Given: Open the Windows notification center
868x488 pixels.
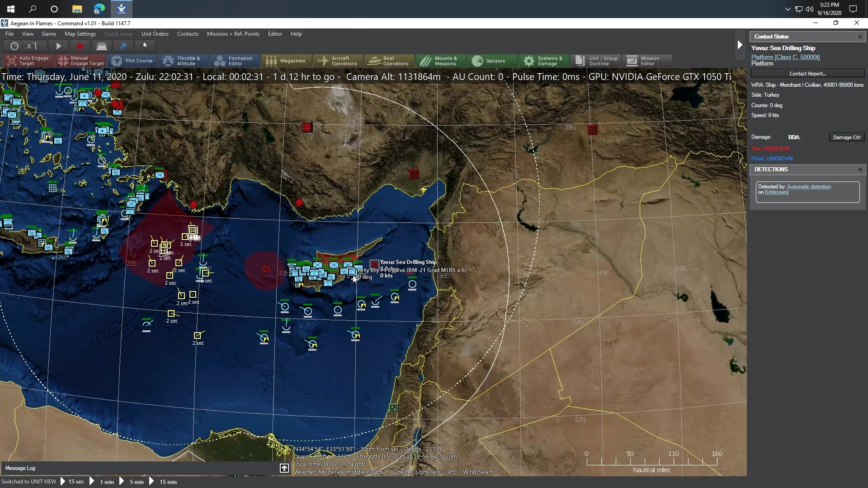Looking at the screenshot, I should tap(853, 9).
